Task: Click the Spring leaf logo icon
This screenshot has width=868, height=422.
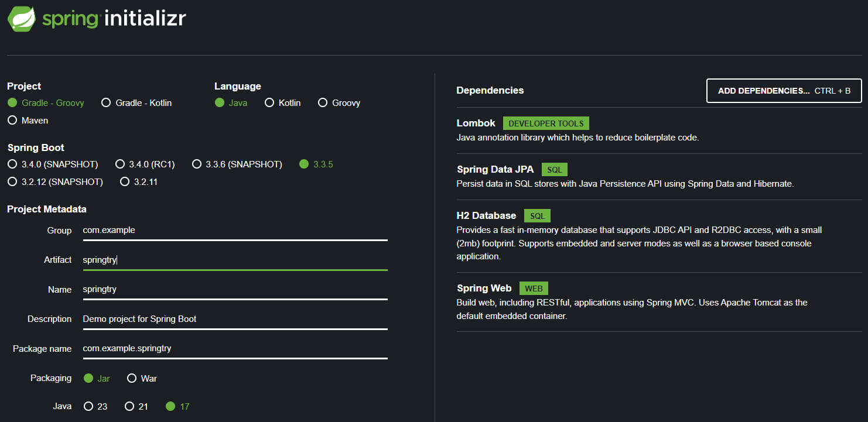Action: tap(23, 18)
